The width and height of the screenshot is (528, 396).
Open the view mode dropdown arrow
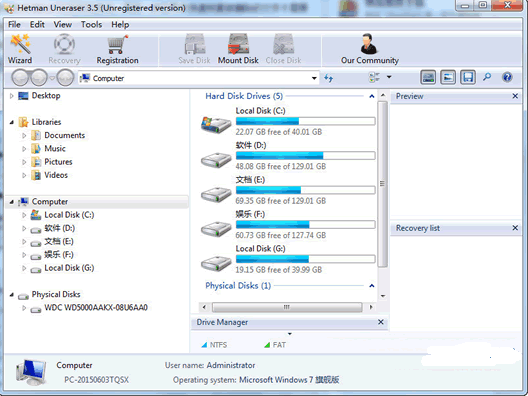pyautogui.click(x=389, y=77)
